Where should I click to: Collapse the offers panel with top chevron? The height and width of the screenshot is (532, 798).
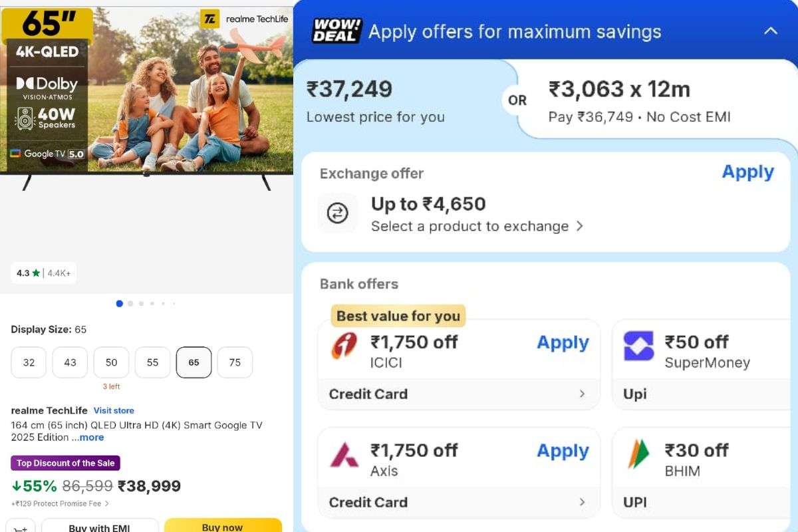[771, 31]
